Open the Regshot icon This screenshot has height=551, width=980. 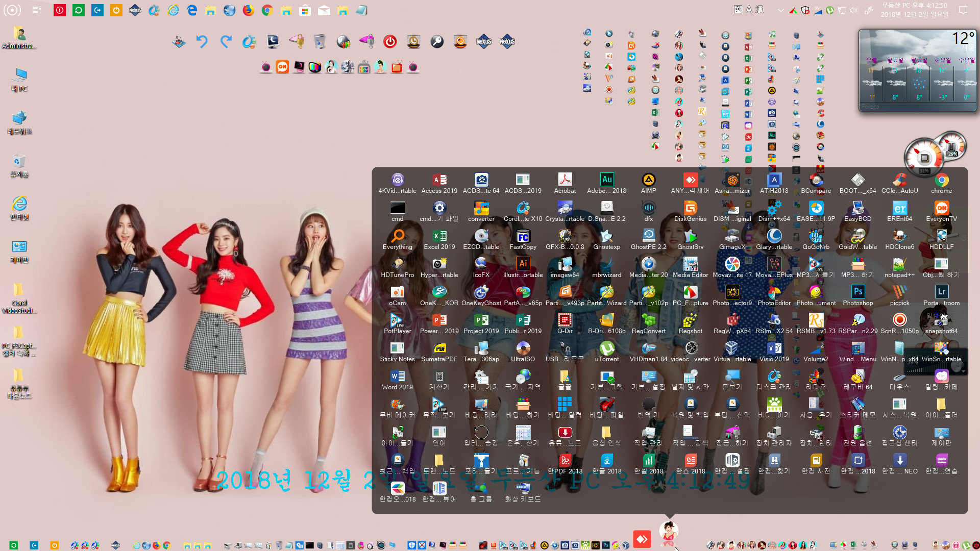[x=690, y=323]
